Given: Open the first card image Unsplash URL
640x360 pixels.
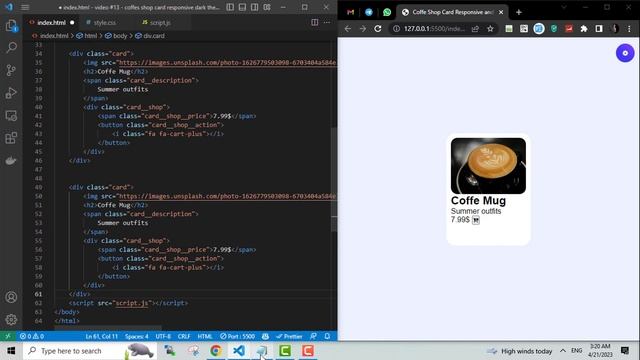Looking at the screenshot, I should pos(227,62).
